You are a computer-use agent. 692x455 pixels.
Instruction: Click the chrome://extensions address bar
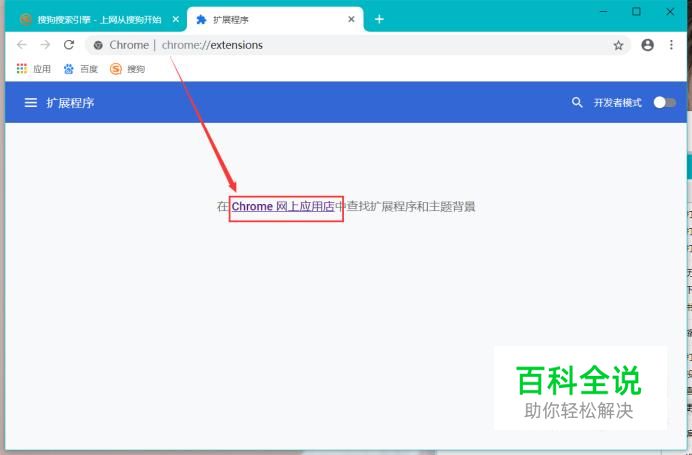tap(357, 45)
